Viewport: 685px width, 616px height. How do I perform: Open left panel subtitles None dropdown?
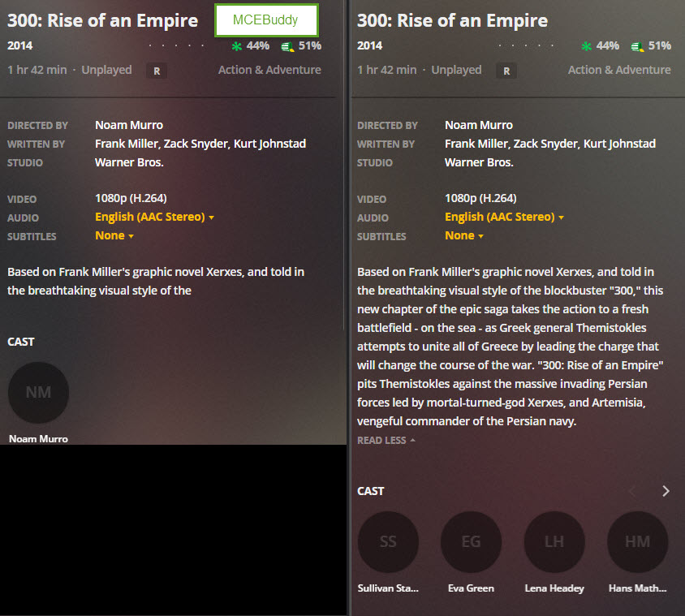114,235
